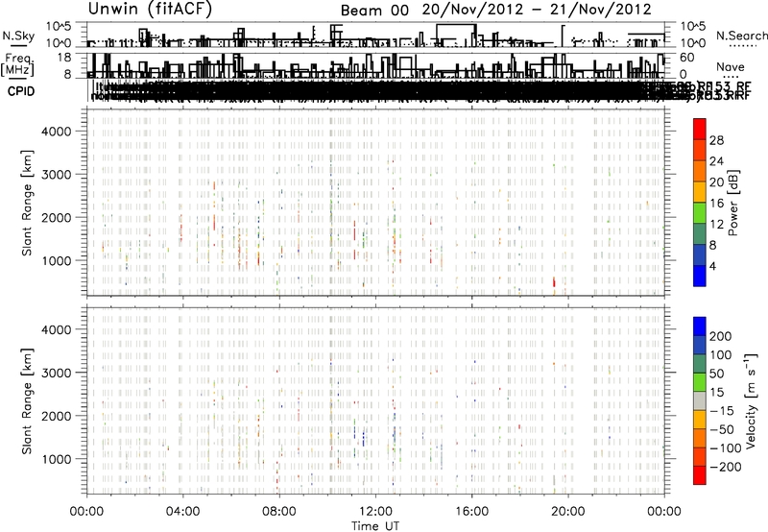
Task: Click the "08:00" time tick label
Action: click(x=279, y=512)
